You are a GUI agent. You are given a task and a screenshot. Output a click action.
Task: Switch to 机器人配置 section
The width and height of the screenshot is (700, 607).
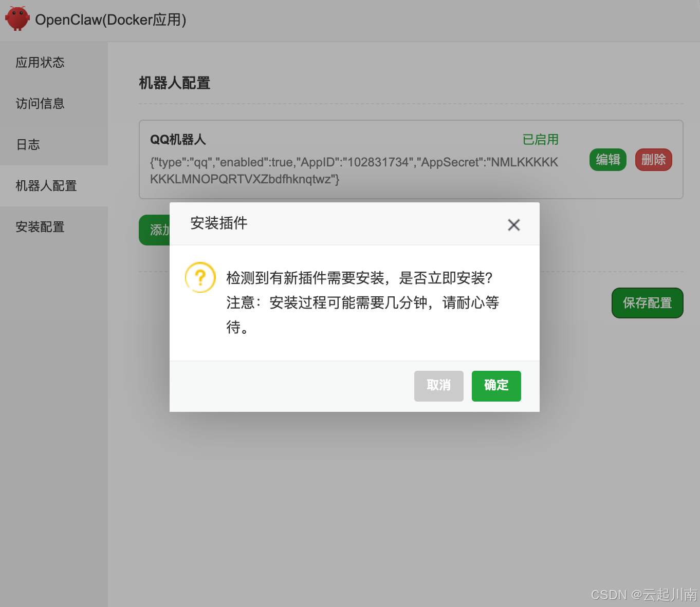coord(46,186)
